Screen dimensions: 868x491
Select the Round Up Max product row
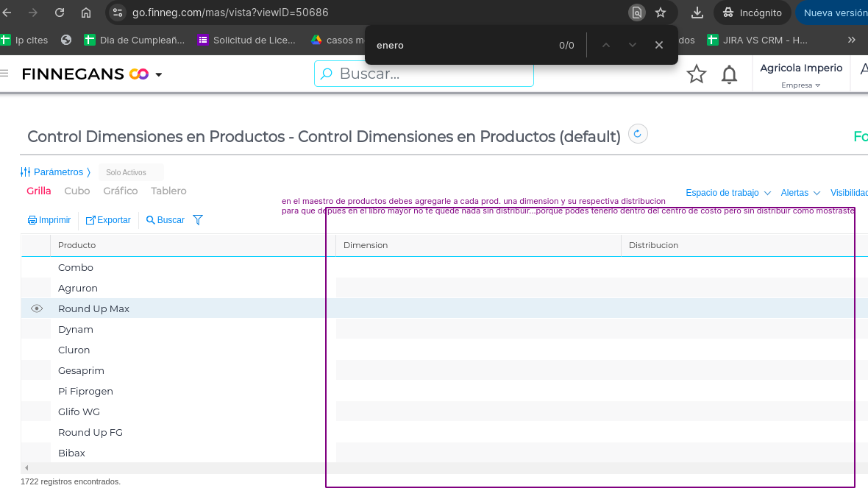point(444,308)
